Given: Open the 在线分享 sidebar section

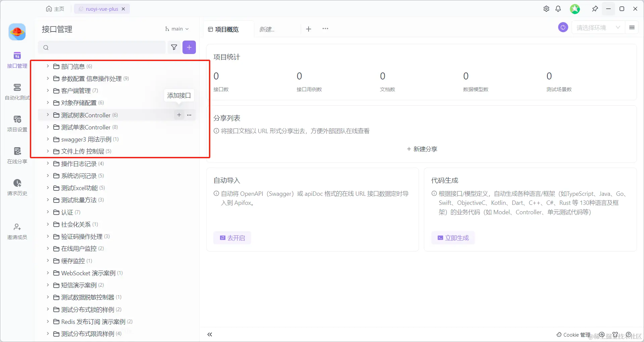Looking at the screenshot, I should [17, 156].
